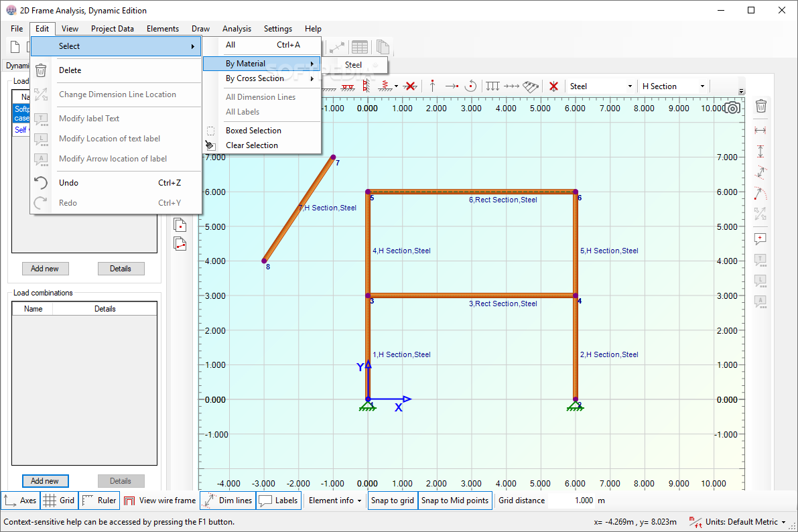
Task: Select the area load tool icon
Action: pos(530,86)
